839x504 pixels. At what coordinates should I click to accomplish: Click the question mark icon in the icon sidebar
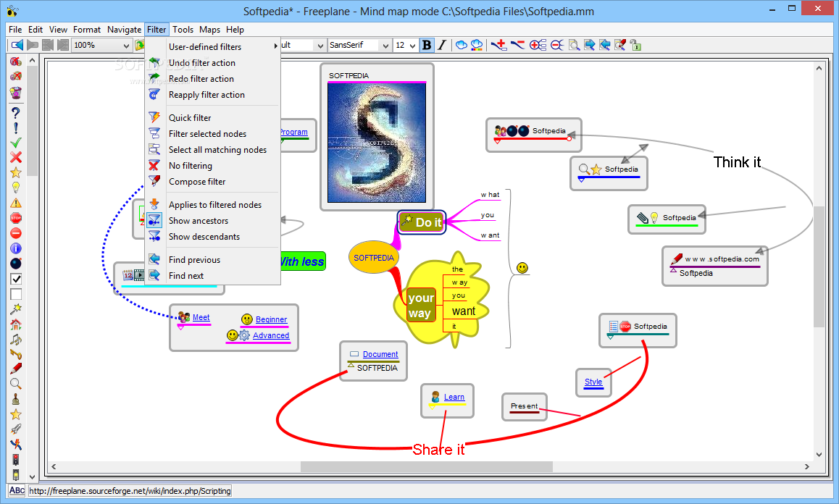click(15, 113)
